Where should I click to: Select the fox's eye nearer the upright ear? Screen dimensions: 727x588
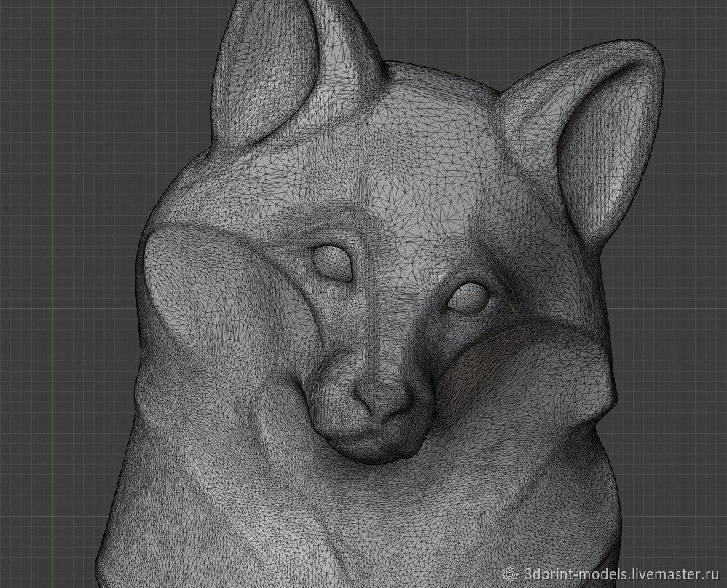(333, 262)
